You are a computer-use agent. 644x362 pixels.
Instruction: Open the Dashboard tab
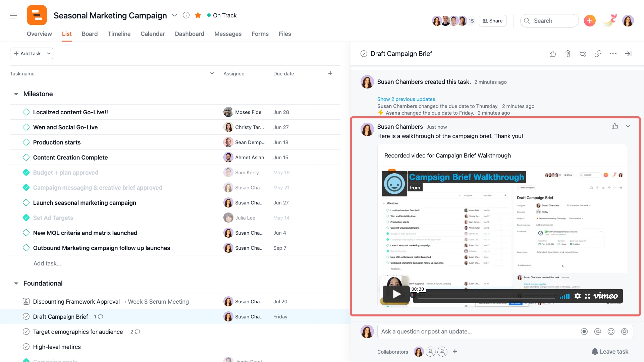190,34
